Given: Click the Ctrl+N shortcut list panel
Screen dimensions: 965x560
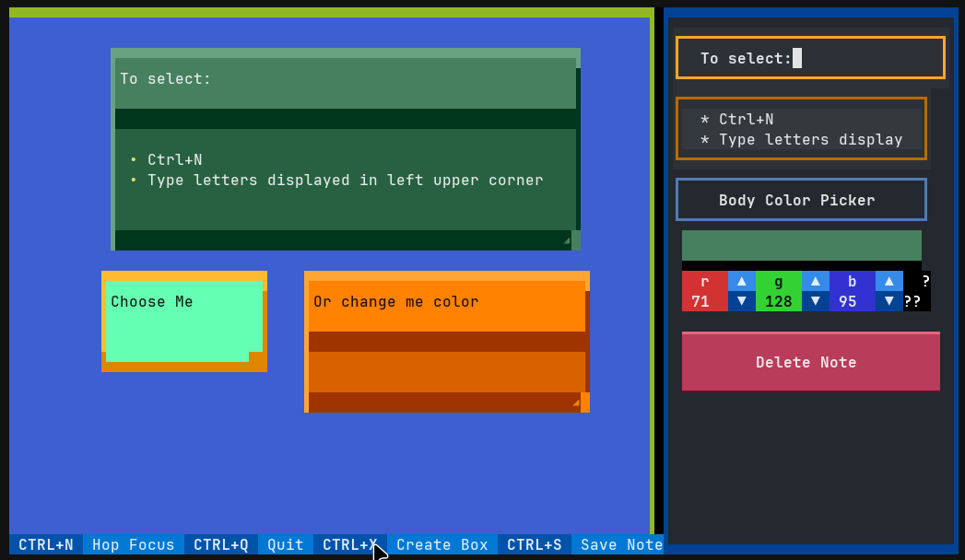Looking at the screenshot, I should (800, 129).
